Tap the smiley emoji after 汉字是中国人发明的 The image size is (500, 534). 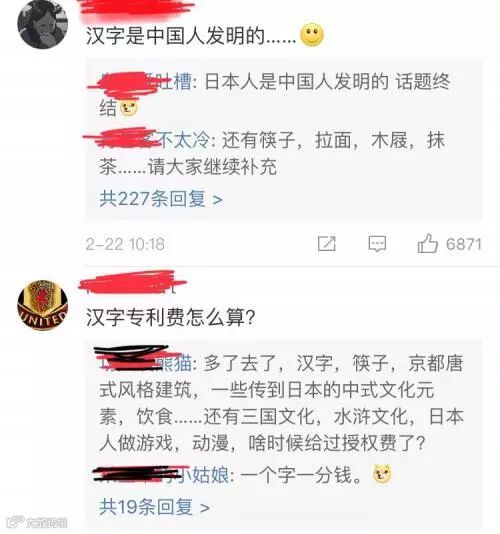(312, 35)
